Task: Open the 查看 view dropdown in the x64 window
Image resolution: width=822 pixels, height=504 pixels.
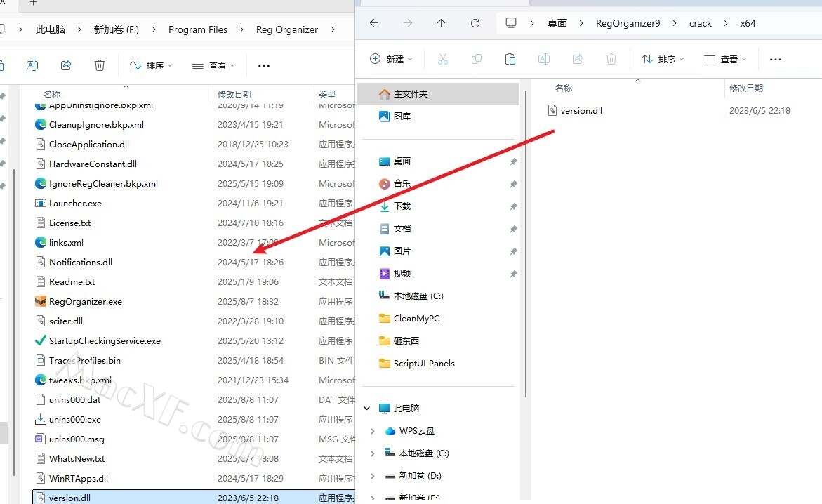Action: tap(725, 59)
